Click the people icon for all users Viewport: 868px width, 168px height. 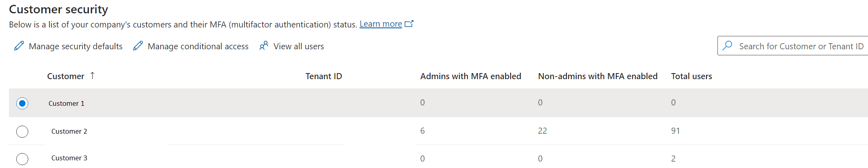coord(264,46)
